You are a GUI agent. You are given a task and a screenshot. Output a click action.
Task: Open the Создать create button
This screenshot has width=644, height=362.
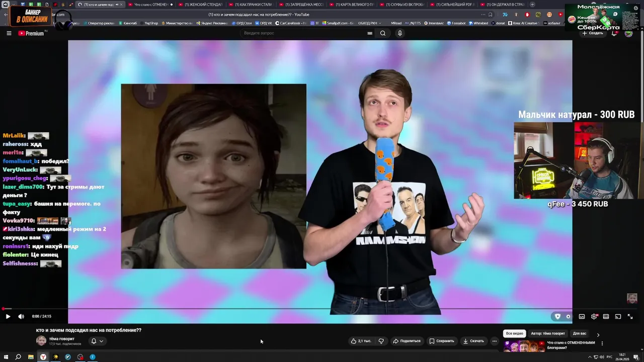pyautogui.click(x=592, y=33)
